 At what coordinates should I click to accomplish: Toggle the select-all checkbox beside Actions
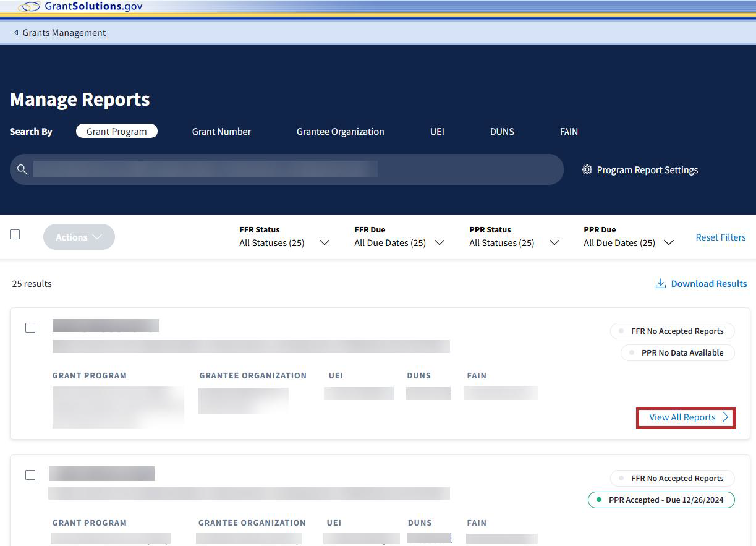(x=15, y=234)
